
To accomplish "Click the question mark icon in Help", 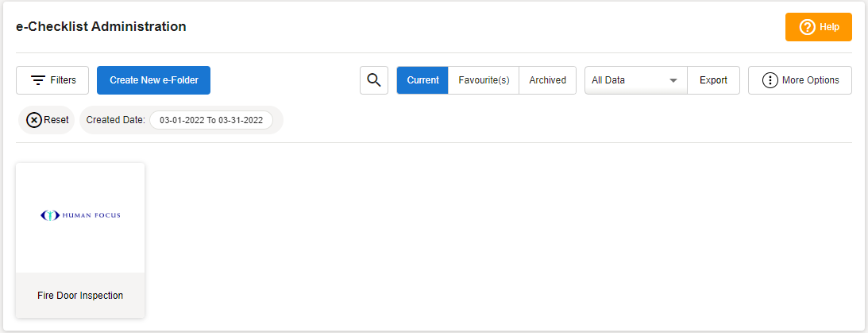I will click(808, 27).
